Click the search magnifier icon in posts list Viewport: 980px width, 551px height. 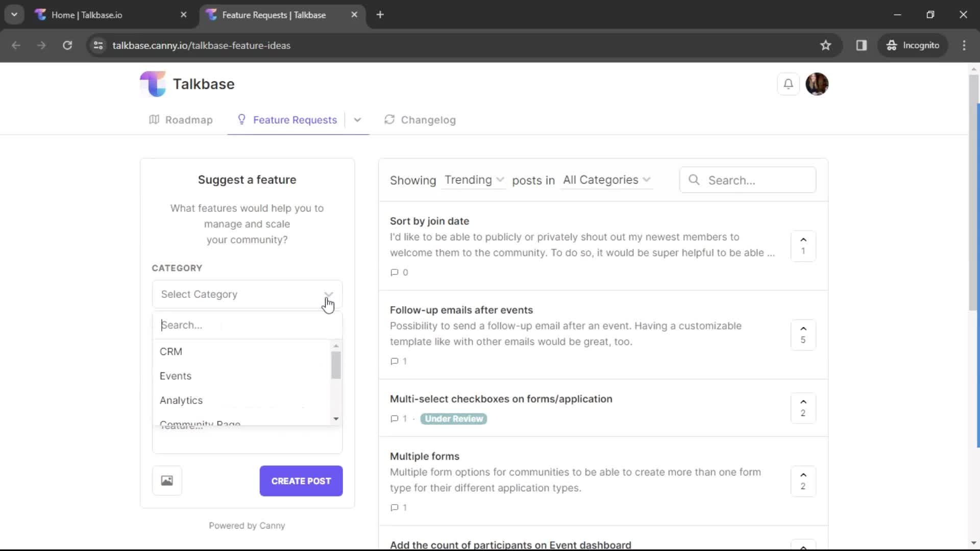pyautogui.click(x=694, y=180)
